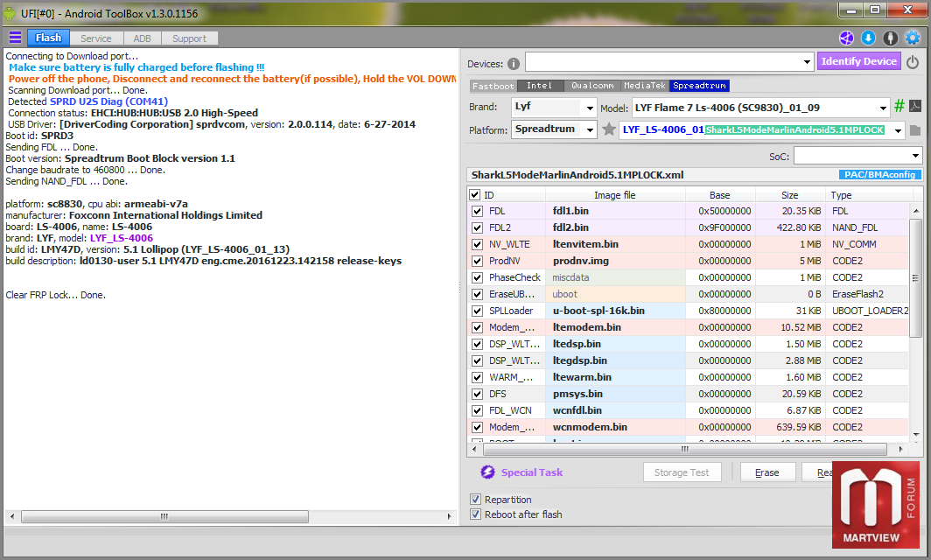Open the hamburger menu icon
Image resolution: width=931 pixels, height=560 pixels.
click(15, 38)
